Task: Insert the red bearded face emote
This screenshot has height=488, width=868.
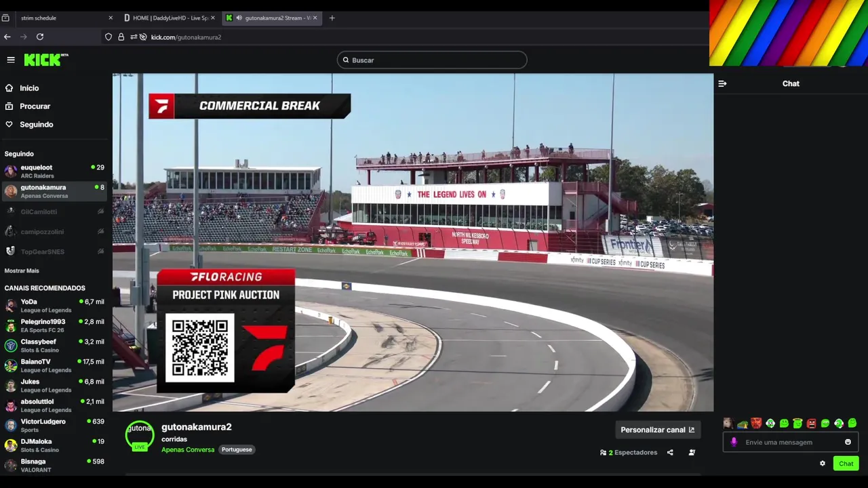Action: 756,423
